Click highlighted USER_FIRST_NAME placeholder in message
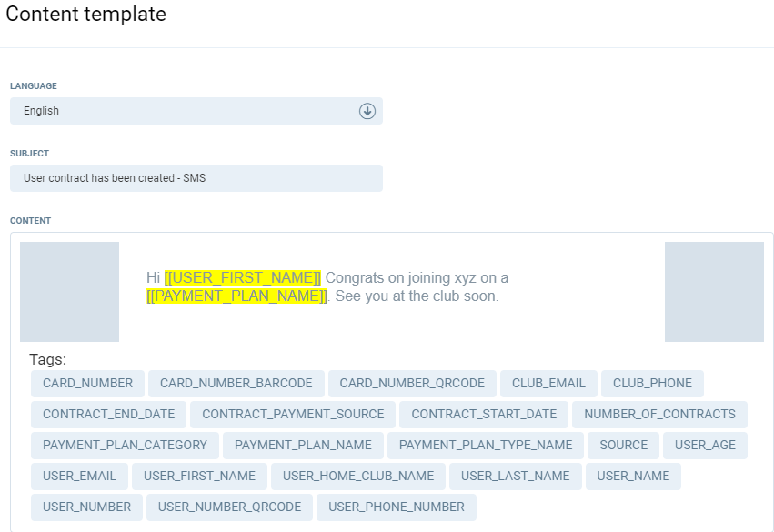The width and height of the screenshot is (774, 532). pyautogui.click(x=243, y=278)
